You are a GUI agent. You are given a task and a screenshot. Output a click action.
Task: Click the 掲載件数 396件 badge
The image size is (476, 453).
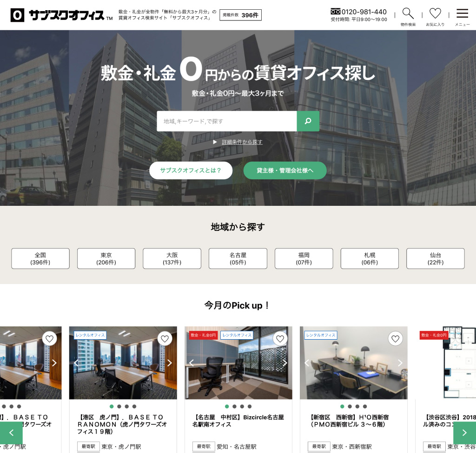point(240,15)
